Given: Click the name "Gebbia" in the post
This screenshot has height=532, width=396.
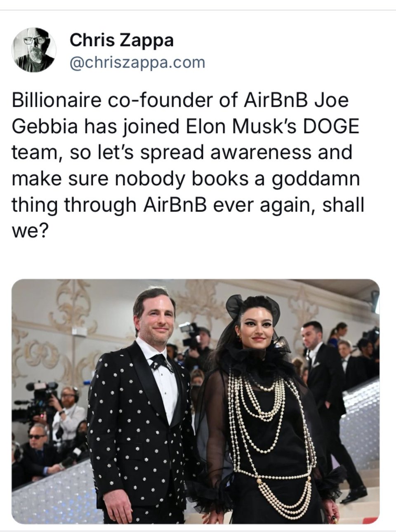Looking at the screenshot, I should (45, 127).
